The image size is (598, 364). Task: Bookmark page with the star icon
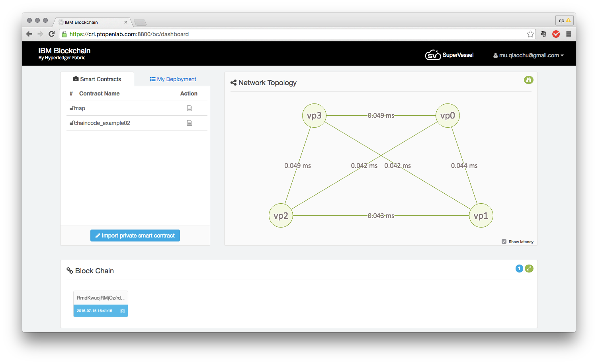[x=530, y=34]
